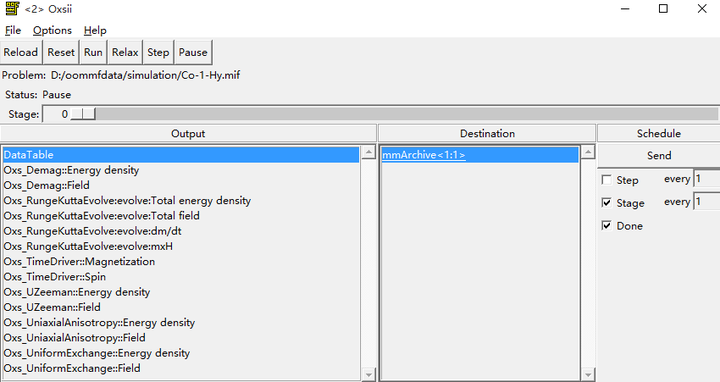Click the Destination list scroll-up arrow
The width and height of the screenshot is (720, 382).
click(588, 153)
